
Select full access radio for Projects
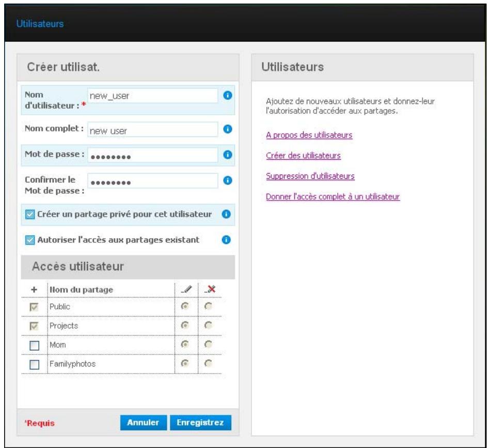tap(185, 326)
